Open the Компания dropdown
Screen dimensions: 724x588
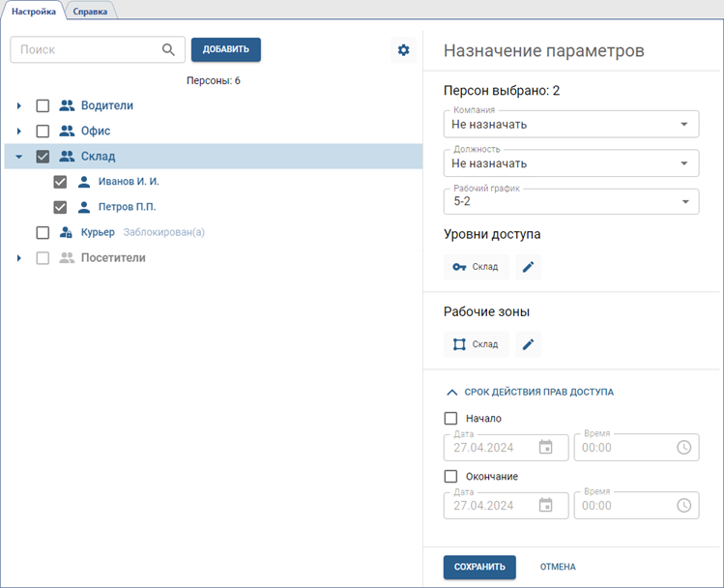[x=570, y=124]
